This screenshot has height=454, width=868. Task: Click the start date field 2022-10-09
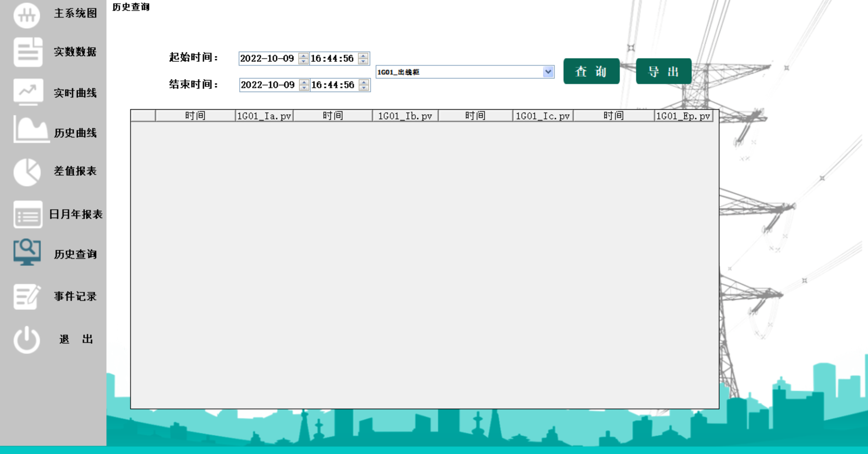(x=267, y=58)
